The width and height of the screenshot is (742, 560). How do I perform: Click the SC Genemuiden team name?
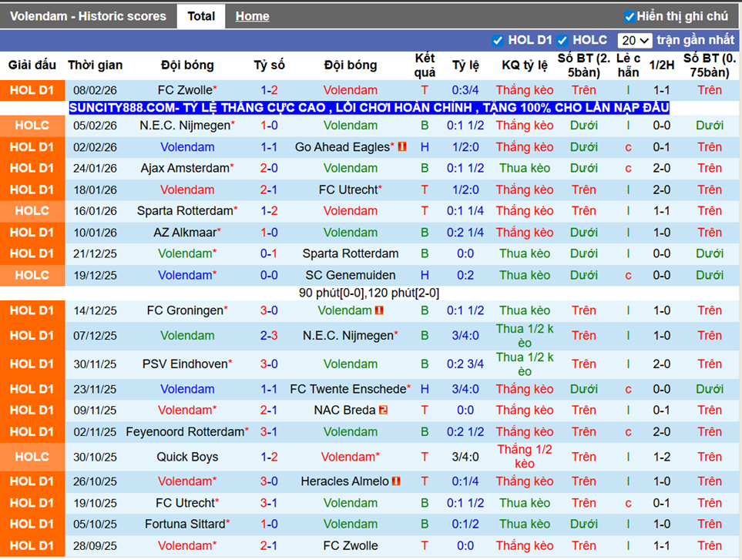pos(351,275)
